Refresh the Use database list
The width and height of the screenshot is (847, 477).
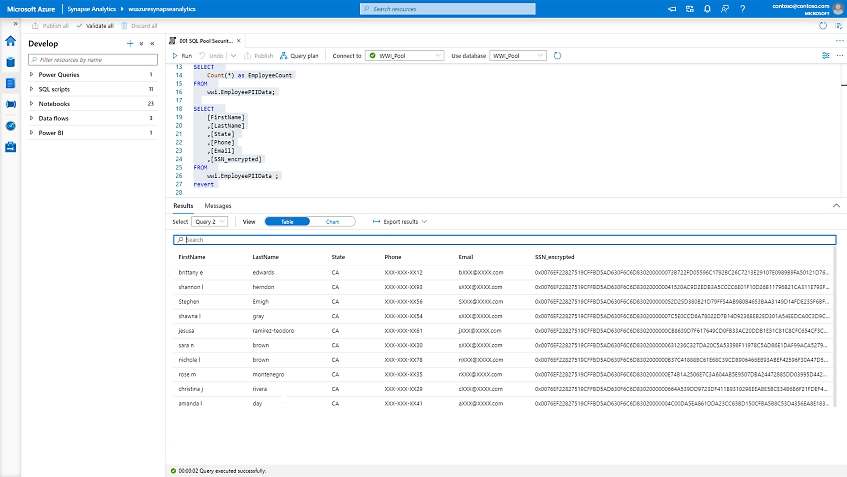coord(558,56)
